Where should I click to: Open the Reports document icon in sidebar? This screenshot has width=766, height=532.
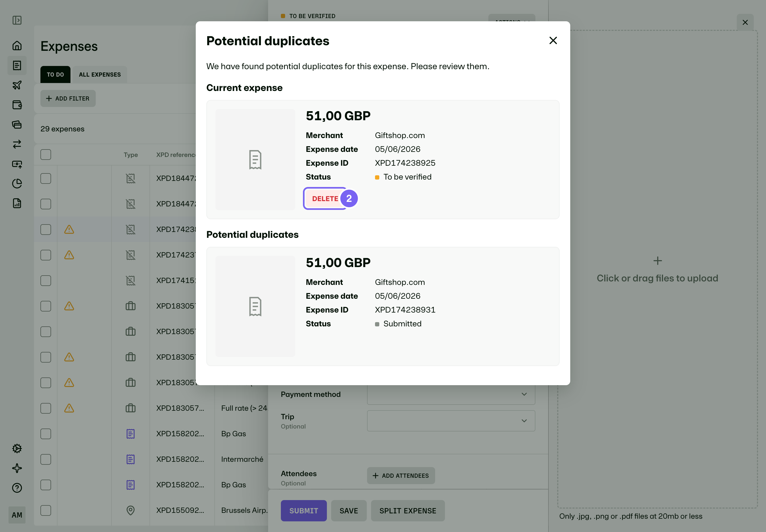point(17,203)
